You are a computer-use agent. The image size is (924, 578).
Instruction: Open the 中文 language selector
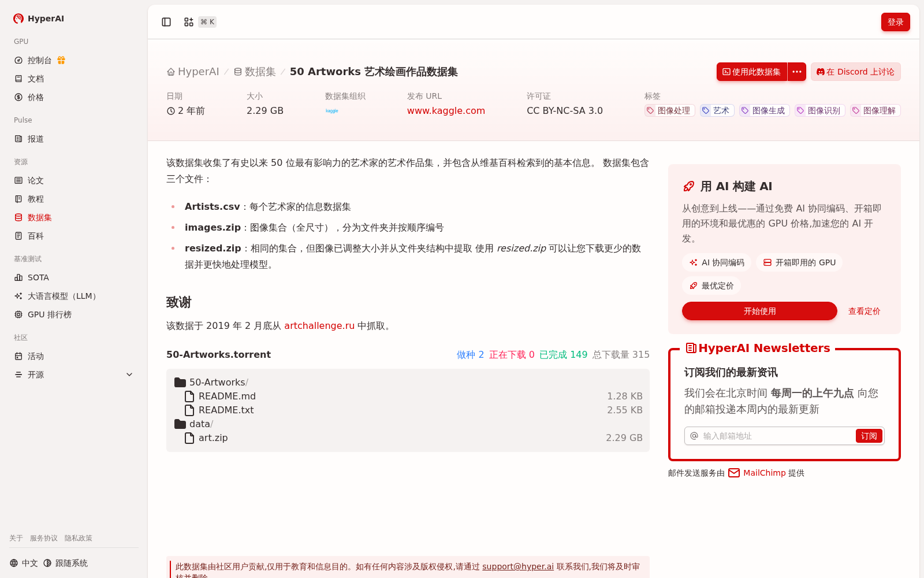pyautogui.click(x=24, y=563)
